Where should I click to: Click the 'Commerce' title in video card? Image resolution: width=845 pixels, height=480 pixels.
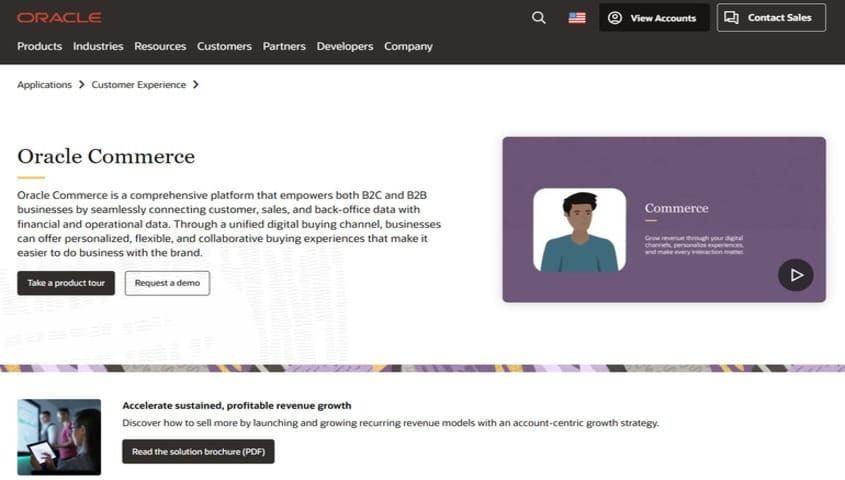676,208
